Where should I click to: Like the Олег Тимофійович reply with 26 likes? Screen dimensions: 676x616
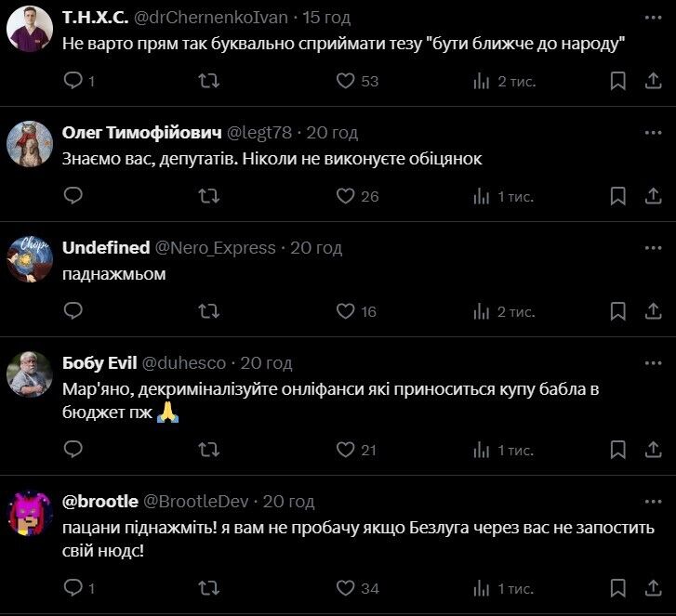click(x=346, y=196)
